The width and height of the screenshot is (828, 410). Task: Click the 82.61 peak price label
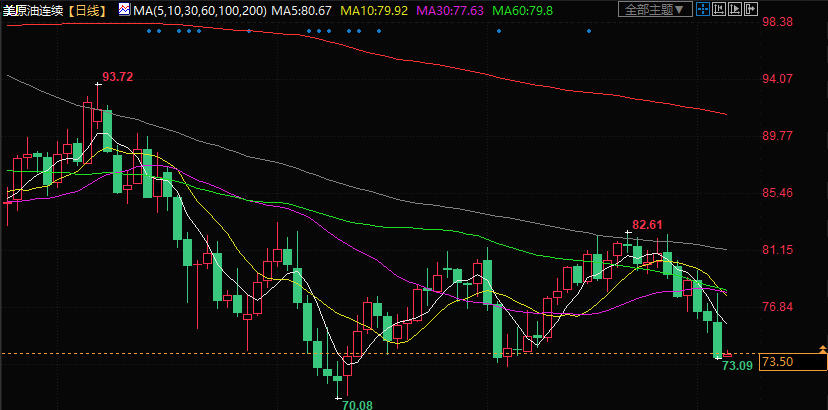(x=648, y=224)
